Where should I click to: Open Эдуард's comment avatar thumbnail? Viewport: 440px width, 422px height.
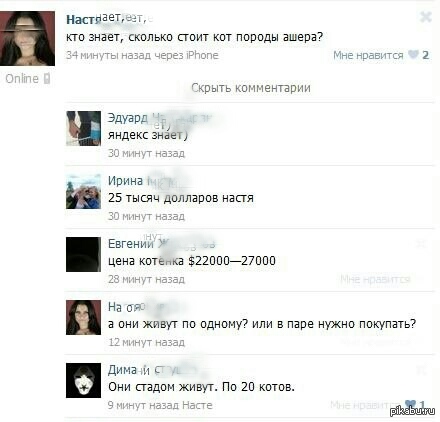[83, 128]
